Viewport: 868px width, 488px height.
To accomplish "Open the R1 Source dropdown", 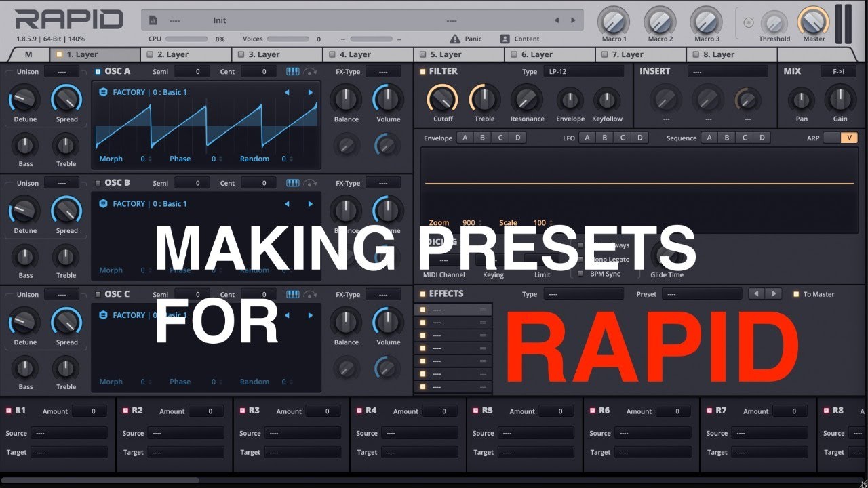I will point(69,433).
